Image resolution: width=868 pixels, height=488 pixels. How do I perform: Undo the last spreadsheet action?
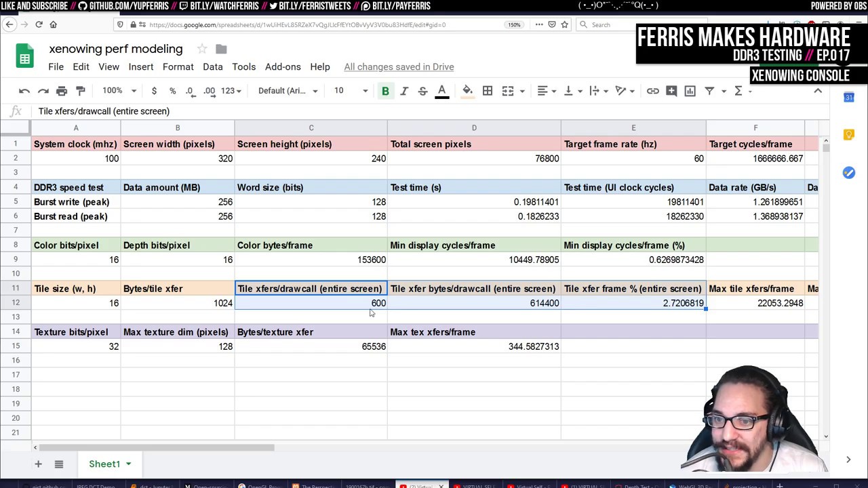(24, 91)
